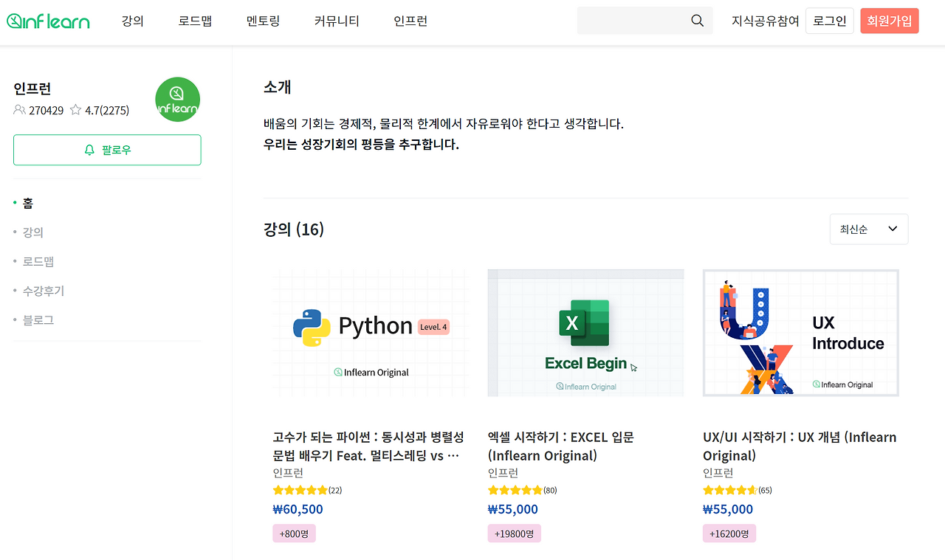This screenshot has height=560, width=945.
Task: Click the 로그인 login button
Action: click(x=829, y=21)
